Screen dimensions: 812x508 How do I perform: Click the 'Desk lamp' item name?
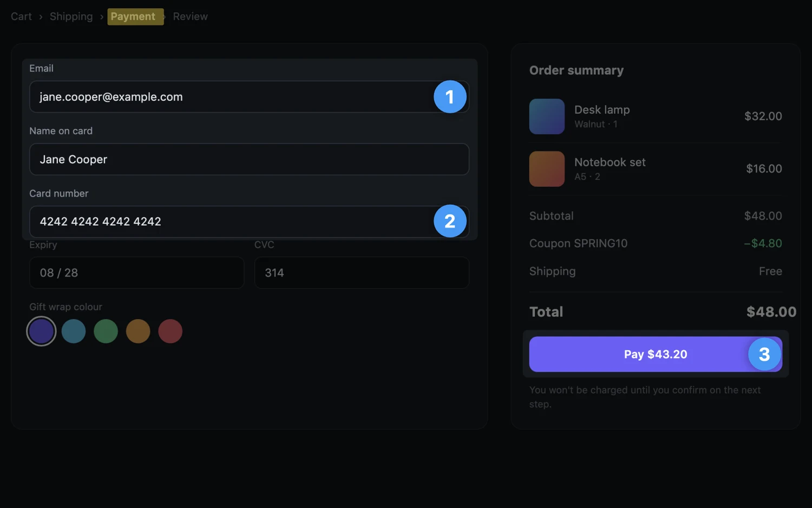tap(602, 110)
